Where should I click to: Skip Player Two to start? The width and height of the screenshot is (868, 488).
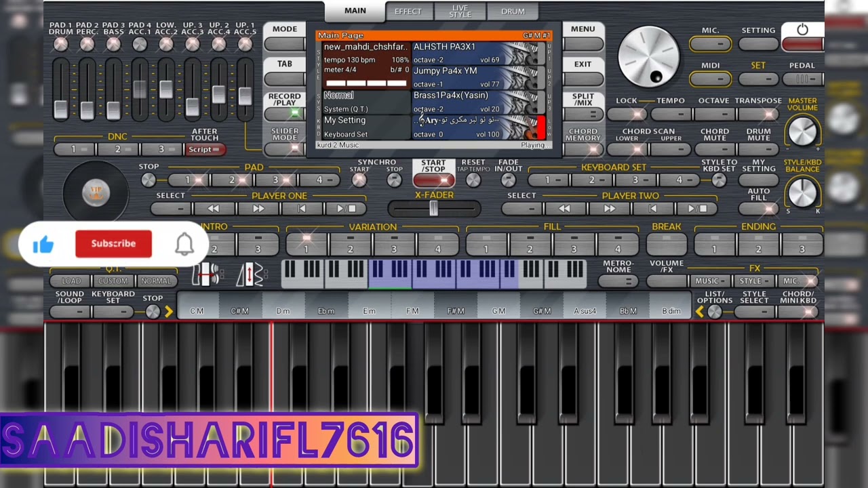[652, 209]
